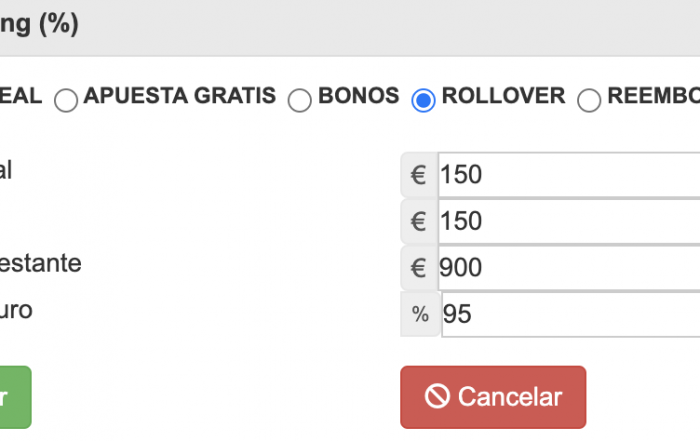Click the prohibition icon inside the Cancelar button
700x441 pixels.
tap(437, 397)
